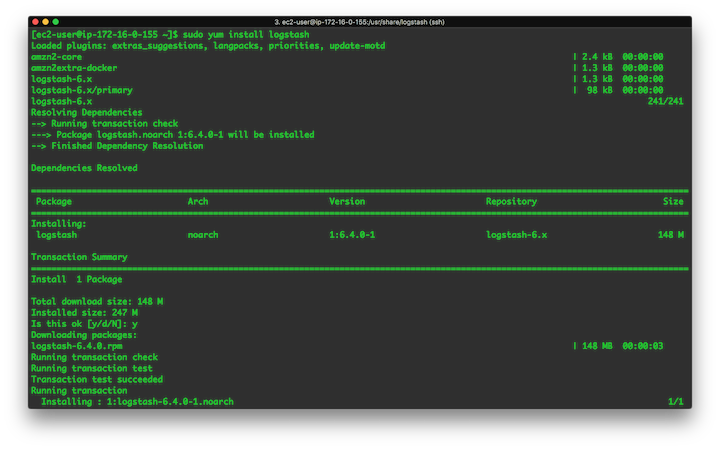Click the yellow minimize window button
This screenshot has height=449, width=720.
coord(45,22)
